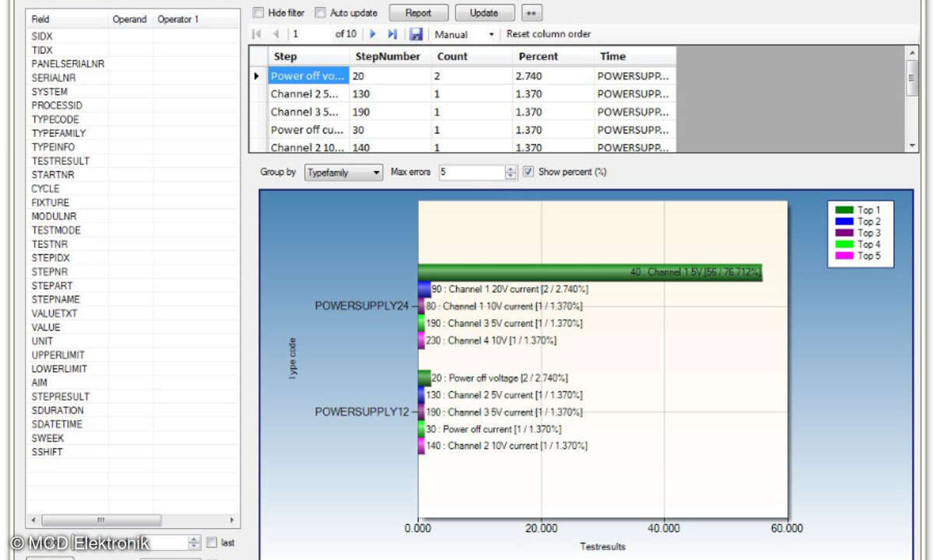Click field list scroll right arrow
934x560 pixels.
(231, 520)
